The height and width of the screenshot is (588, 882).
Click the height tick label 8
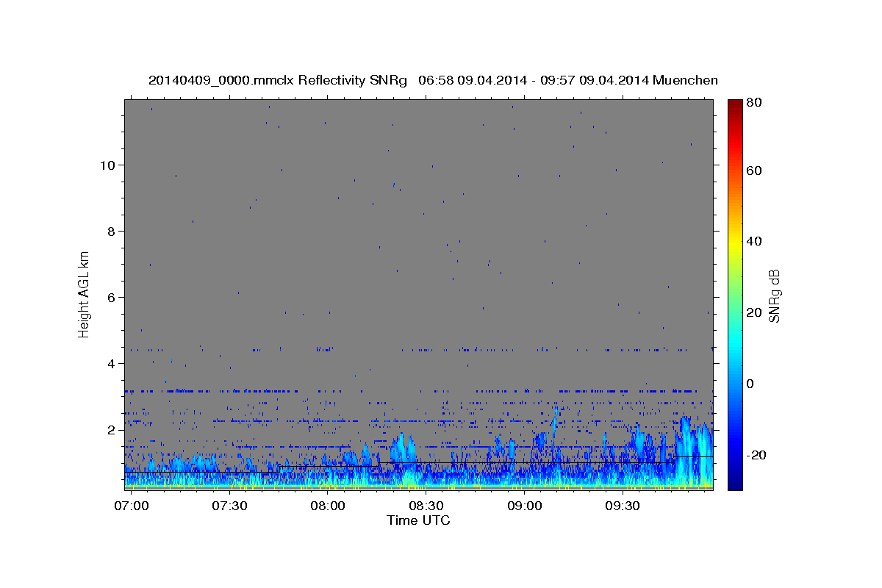point(110,231)
